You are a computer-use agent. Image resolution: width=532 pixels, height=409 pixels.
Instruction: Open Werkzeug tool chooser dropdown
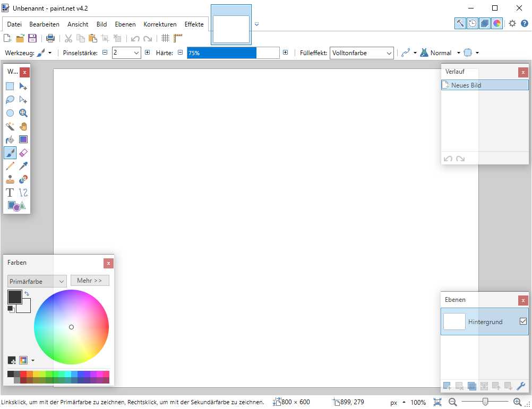click(x=45, y=53)
